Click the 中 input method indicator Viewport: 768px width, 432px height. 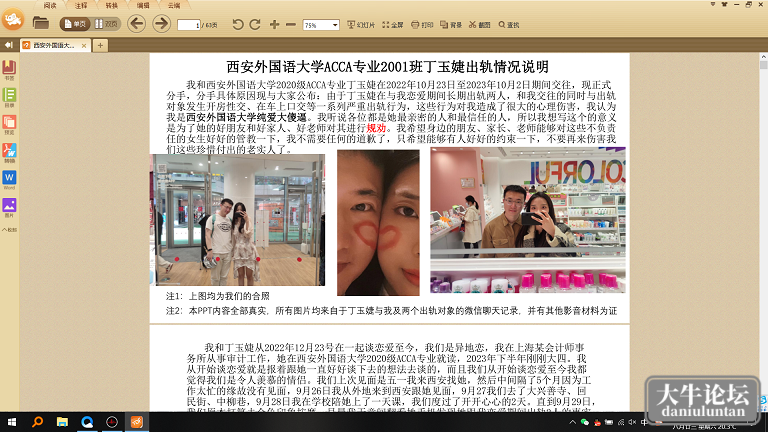(644, 422)
